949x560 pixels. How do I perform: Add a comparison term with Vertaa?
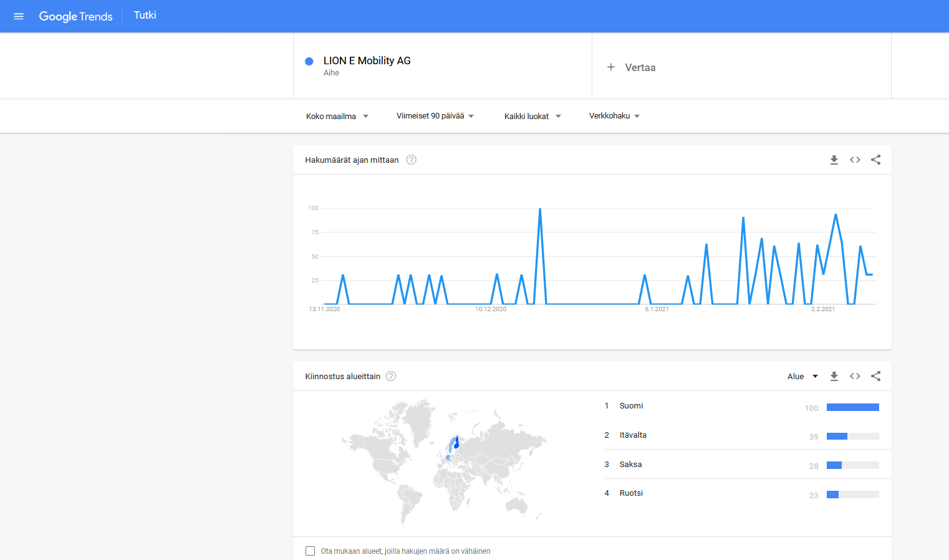(x=631, y=67)
